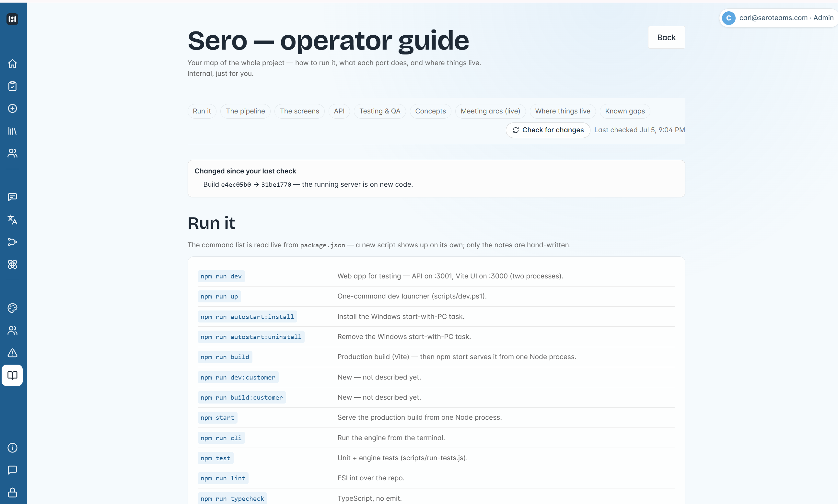Open the empty speech bubble icon in sidebar
The width and height of the screenshot is (838, 504).
click(x=12, y=470)
